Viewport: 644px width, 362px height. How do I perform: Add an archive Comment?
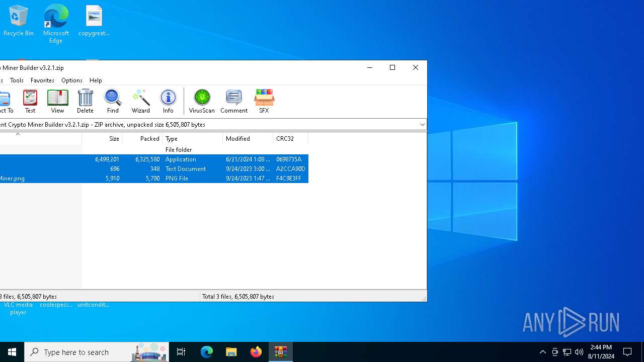tap(234, 101)
